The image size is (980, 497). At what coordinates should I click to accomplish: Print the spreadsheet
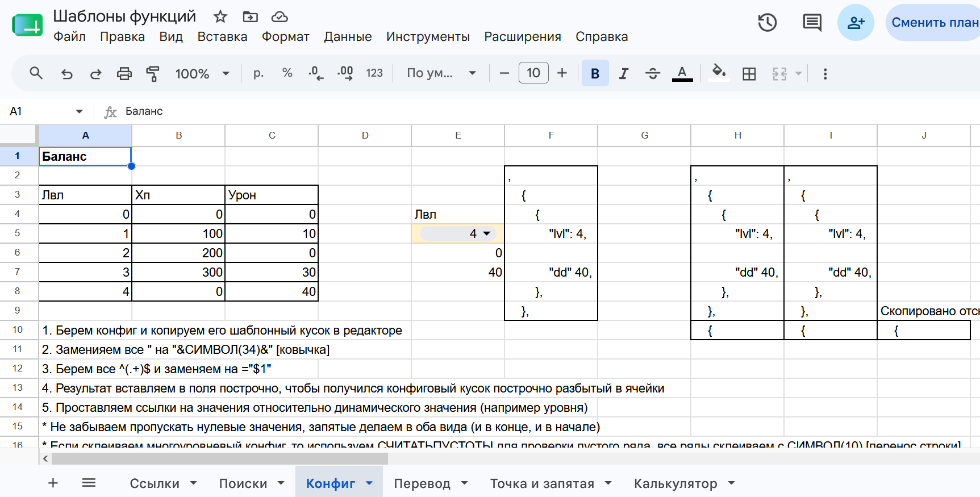pyautogui.click(x=124, y=73)
